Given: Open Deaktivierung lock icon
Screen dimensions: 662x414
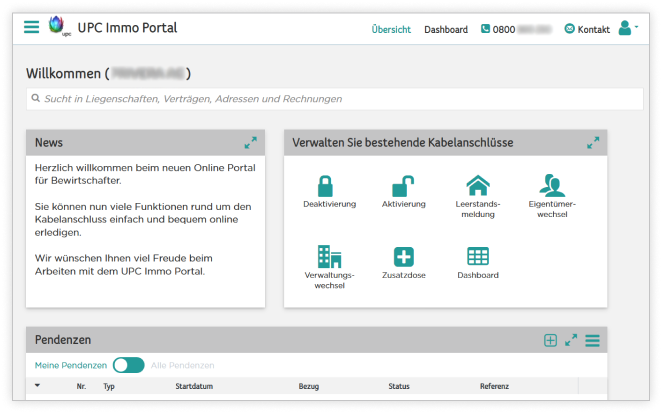Looking at the screenshot, I should (x=325, y=186).
